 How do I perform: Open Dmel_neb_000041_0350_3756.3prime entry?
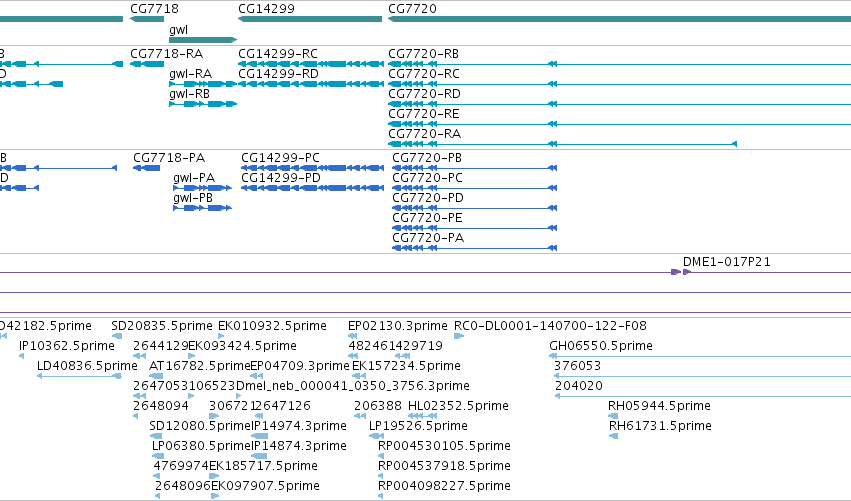pyautogui.click(x=353, y=386)
